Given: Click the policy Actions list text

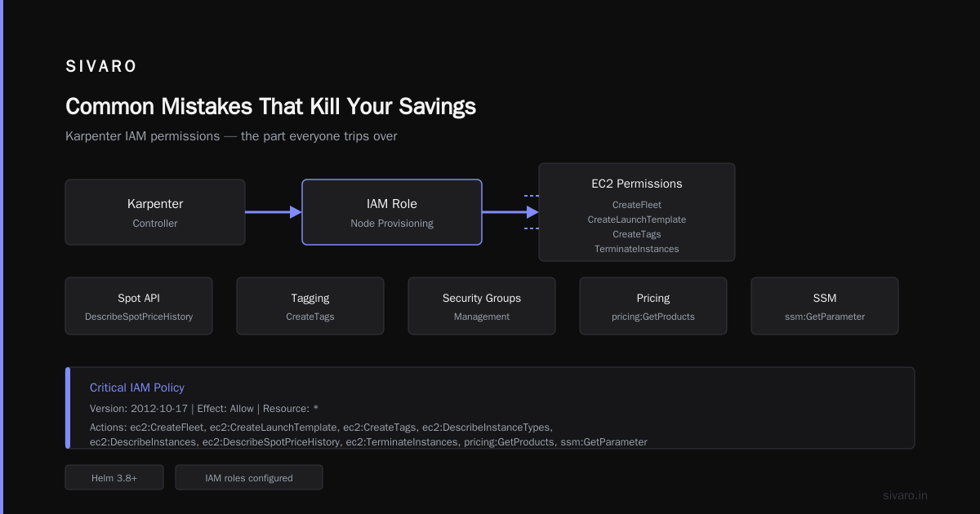Looking at the screenshot, I should (x=368, y=435).
